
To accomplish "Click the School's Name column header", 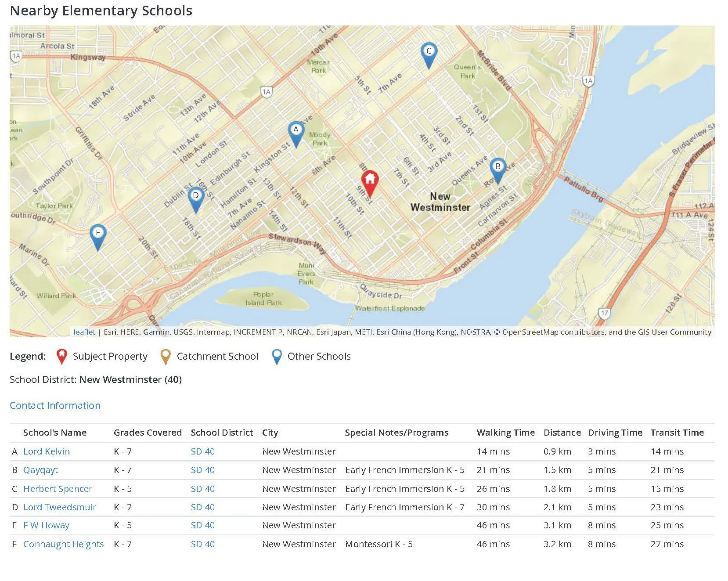I will 55,433.
